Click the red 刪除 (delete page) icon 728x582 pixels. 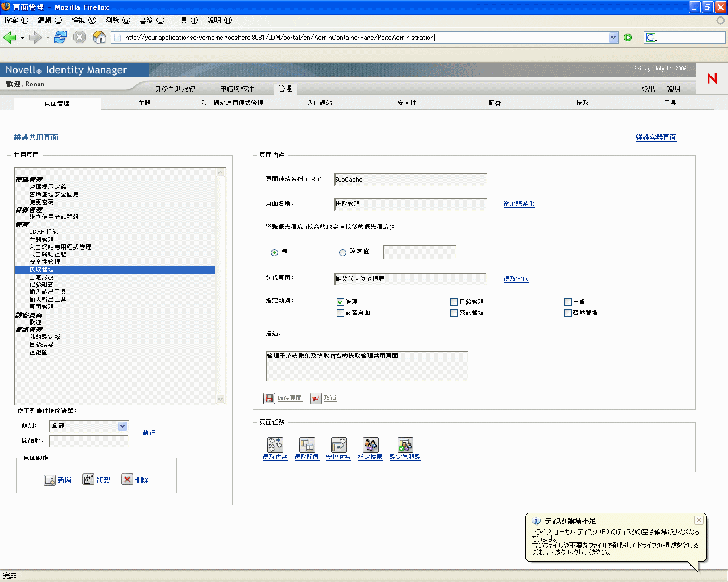127,480
